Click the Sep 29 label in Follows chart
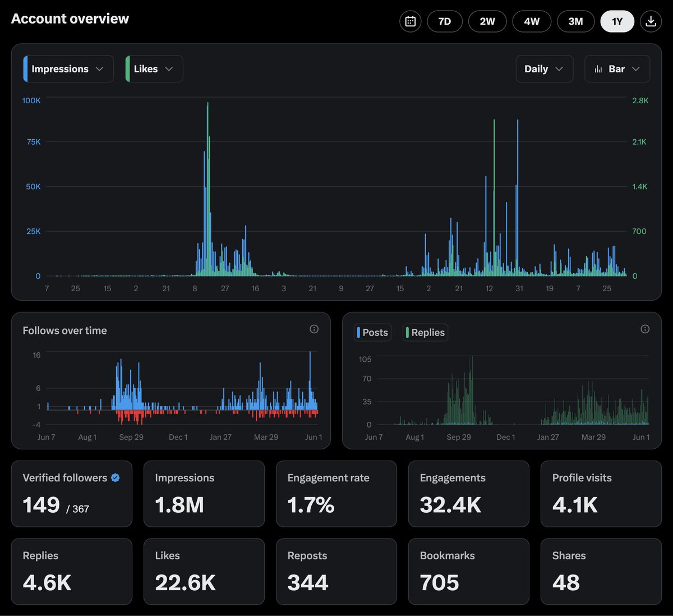 pos(131,437)
